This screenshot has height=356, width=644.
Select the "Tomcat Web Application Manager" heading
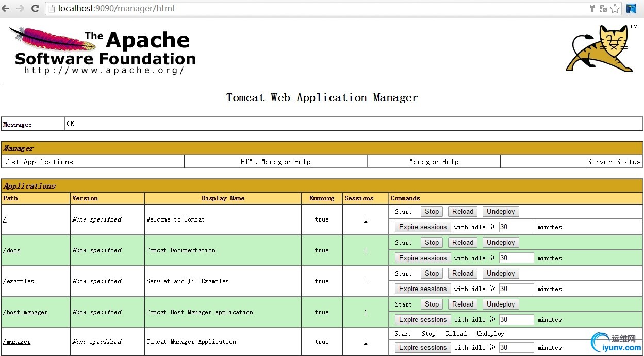(x=322, y=98)
